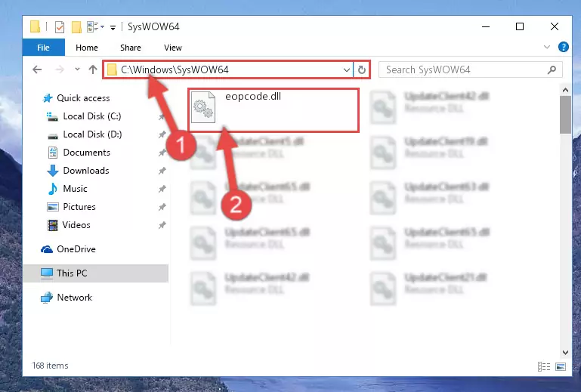
Task: Click the pin icon beside Pictures
Action: pos(162,207)
